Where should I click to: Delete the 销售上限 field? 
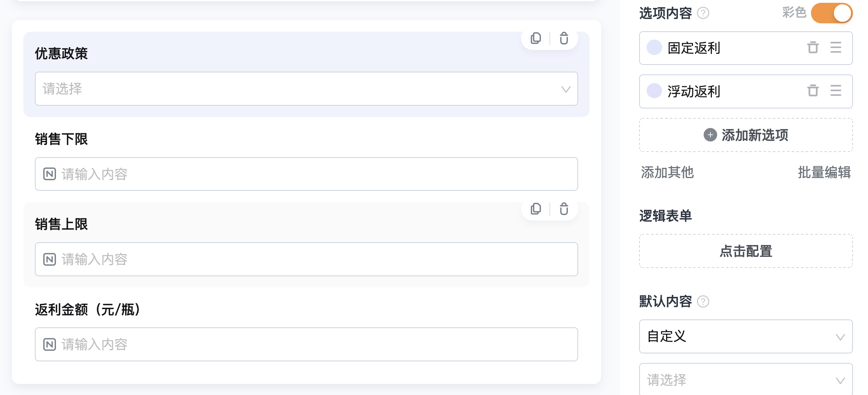[564, 209]
